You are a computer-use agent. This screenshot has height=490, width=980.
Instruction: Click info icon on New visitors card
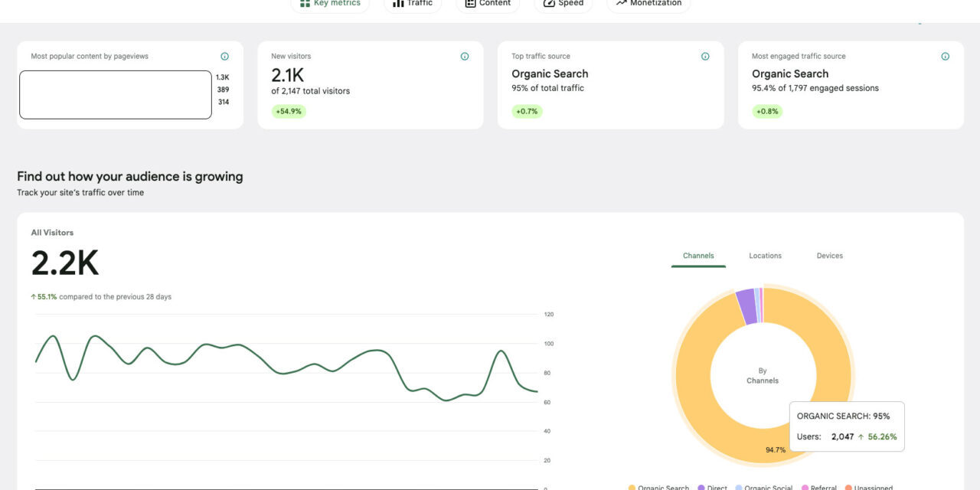pos(465,57)
